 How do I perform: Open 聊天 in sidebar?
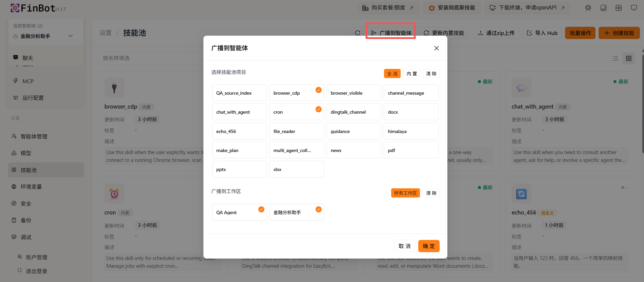46,58
